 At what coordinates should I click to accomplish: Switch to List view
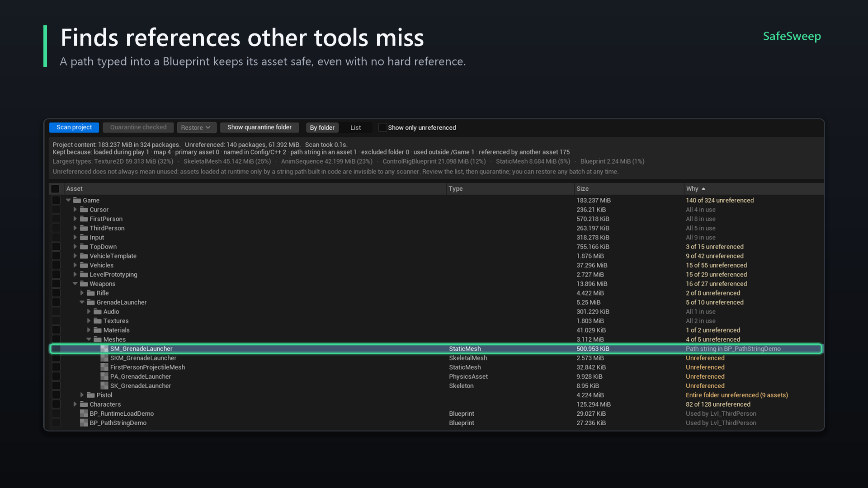(356, 128)
